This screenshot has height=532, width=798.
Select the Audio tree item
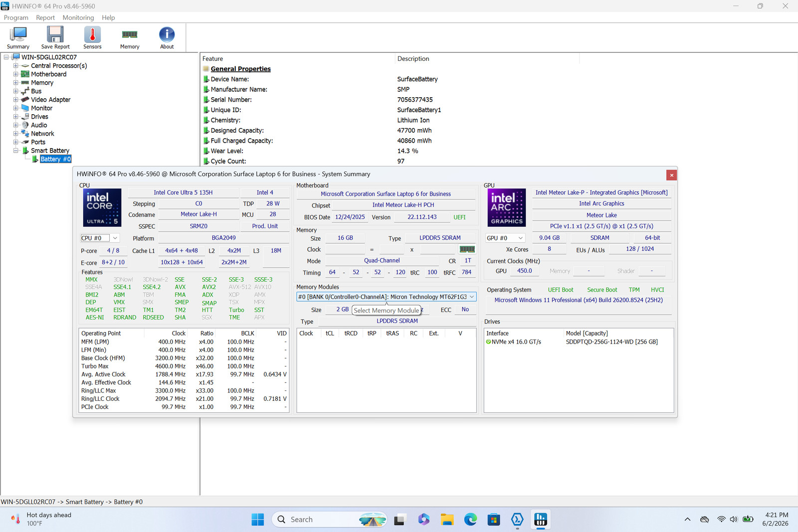click(x=39, y=125)
